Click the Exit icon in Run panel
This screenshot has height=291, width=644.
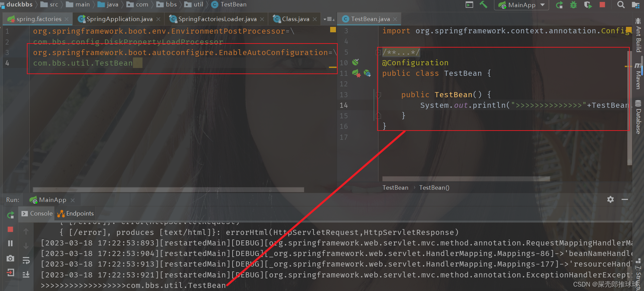point(11,273)
